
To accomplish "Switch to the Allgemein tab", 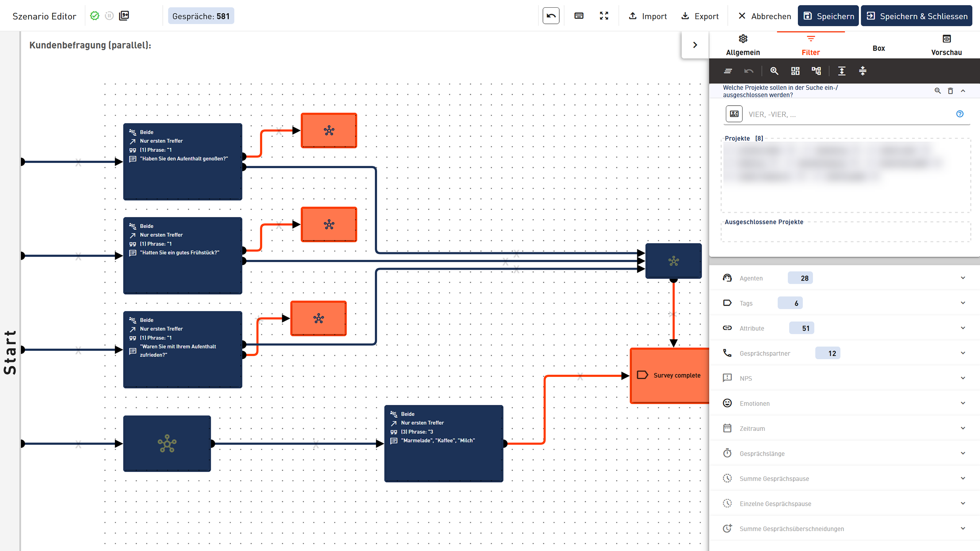I will 743,45.
